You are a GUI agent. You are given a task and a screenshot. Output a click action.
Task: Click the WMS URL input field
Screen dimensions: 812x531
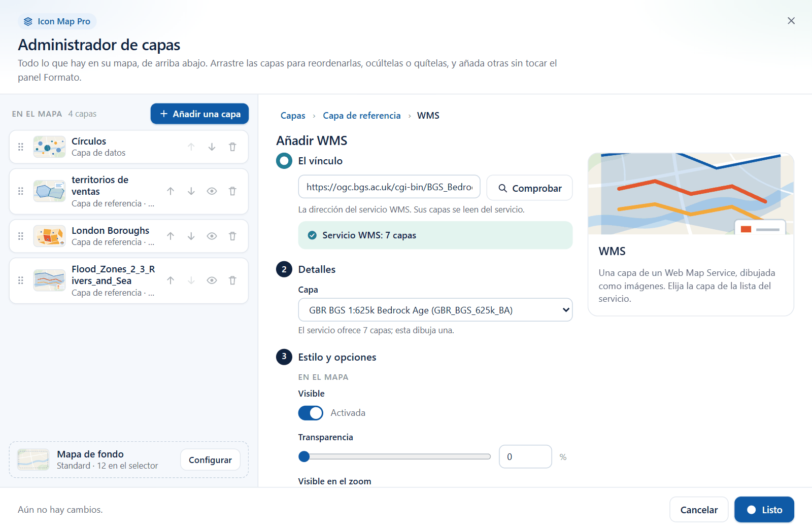(389, 187)
